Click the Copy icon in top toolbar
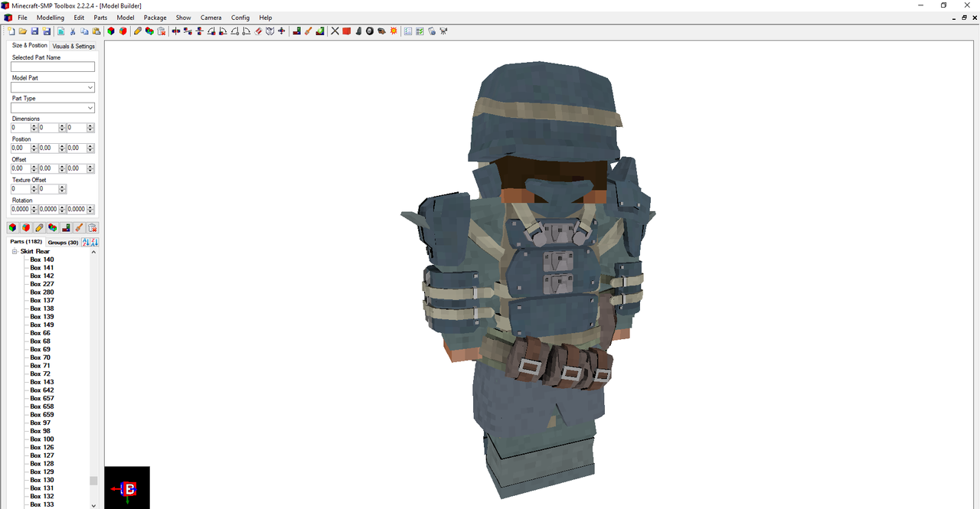Image resolution: width=980 pixels, height=509 pixels. click(x=84, y=31)
